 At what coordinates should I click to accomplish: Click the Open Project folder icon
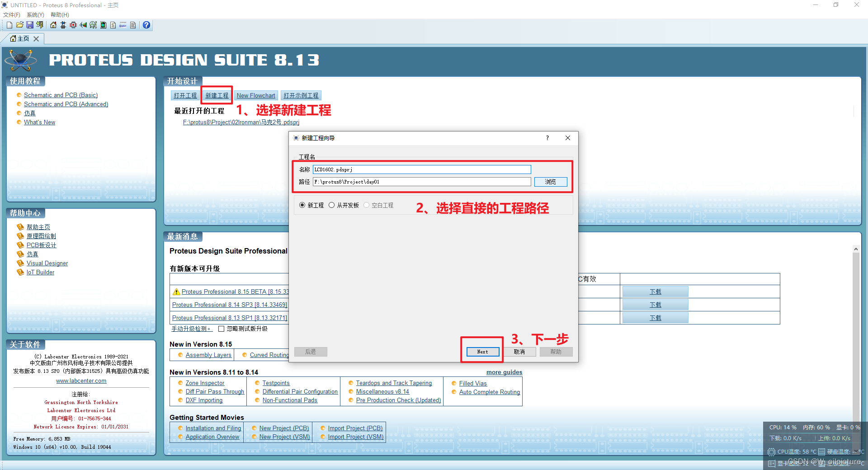(x=19, y=25)
